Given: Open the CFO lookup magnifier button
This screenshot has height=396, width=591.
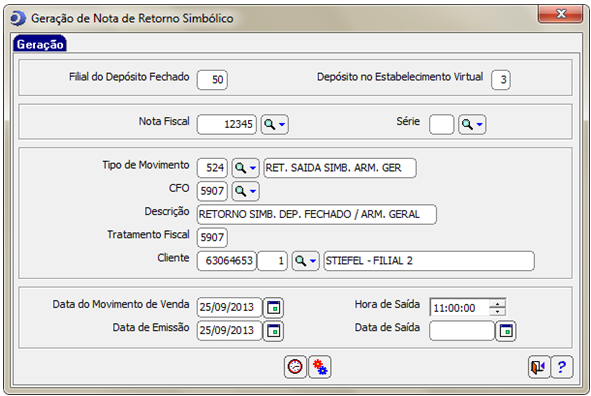Looking at the screenshot, I should click(245, 191).
